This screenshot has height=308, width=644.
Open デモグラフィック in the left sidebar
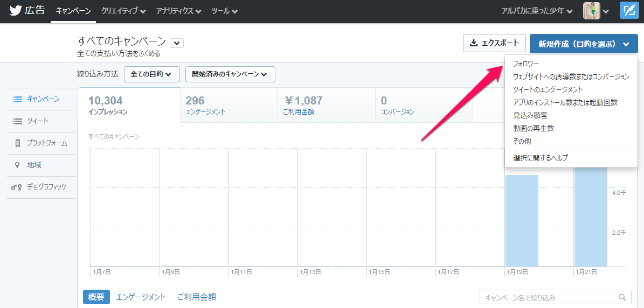(46, 187)
